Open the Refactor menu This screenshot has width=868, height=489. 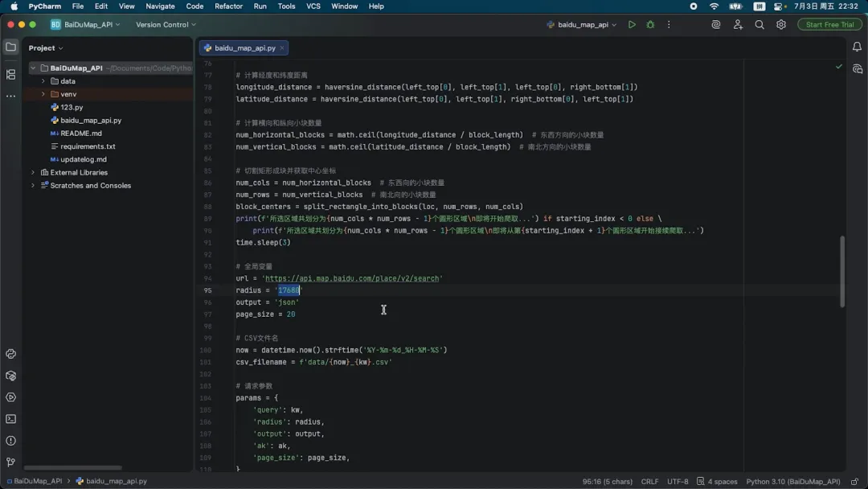[228, 6]
